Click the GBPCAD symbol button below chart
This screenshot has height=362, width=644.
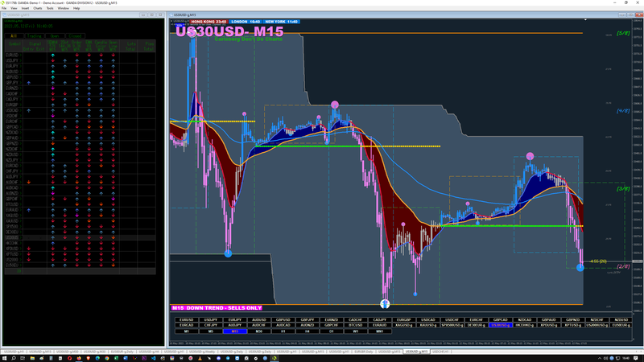[x=500, y=319]
